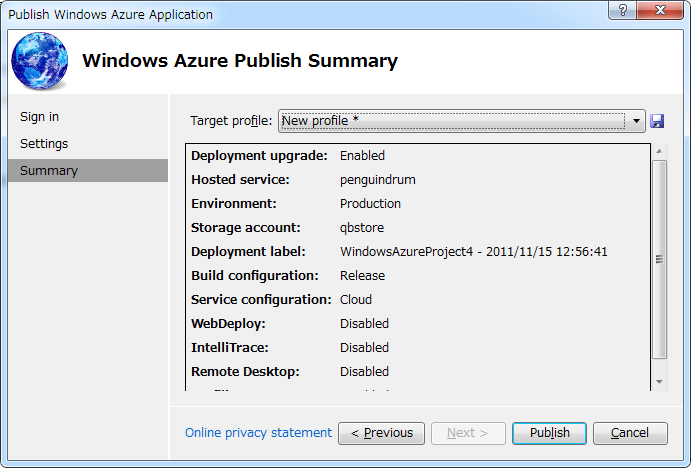The height and width of the screenshot is (468, 691).
Task: Select the Summary step in sidebar
Action: [x=49, y=171]
